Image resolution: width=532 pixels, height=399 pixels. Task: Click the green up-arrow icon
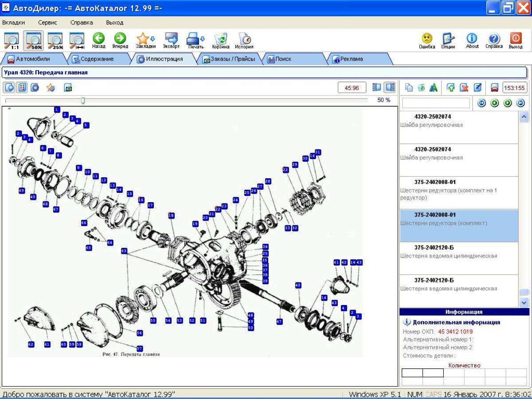(451, 88)
